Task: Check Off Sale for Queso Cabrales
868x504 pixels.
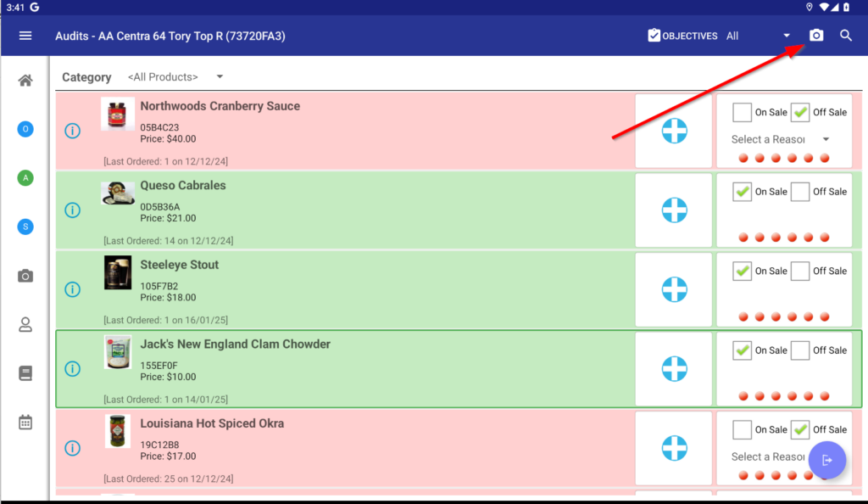Action: click(x=800, y=192)
